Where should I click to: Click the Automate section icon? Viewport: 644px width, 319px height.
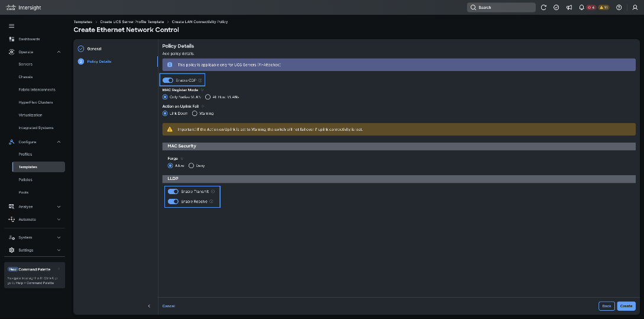[11, 219]
